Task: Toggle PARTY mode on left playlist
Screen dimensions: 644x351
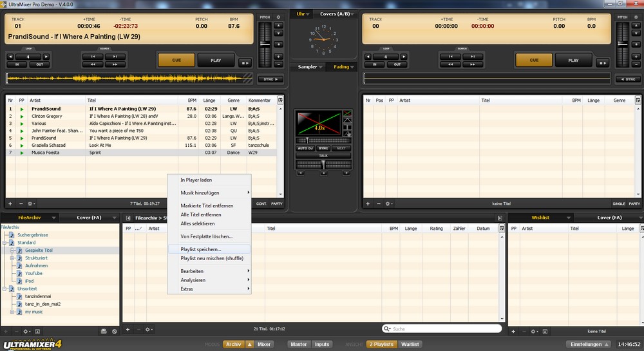Action: 277,204
